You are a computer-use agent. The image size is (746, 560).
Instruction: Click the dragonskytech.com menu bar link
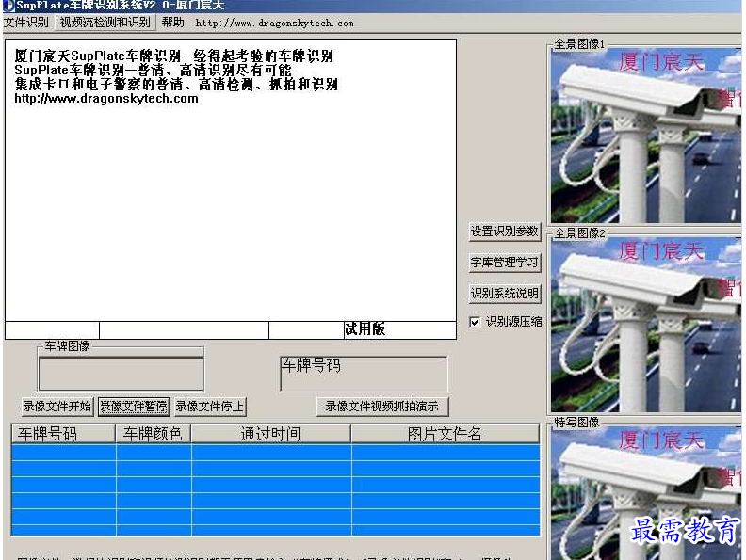[x=274, y=23]
